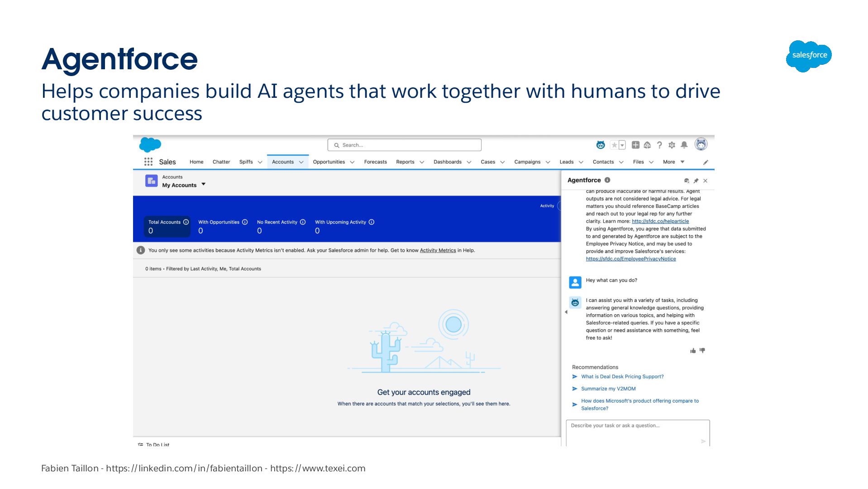The height and width of the screenshot is (489, 868).
Task: Click the Favorites star icon
Action: tap(614, 145)
